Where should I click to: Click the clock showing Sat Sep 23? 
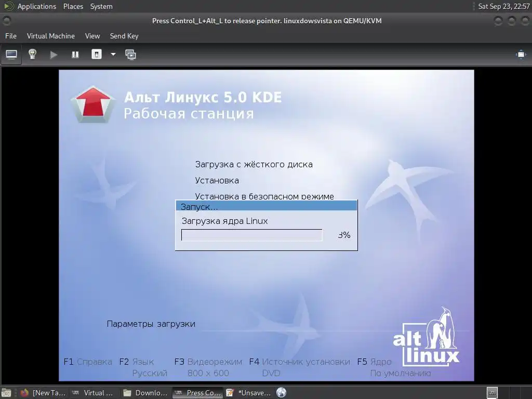(503, 6)
